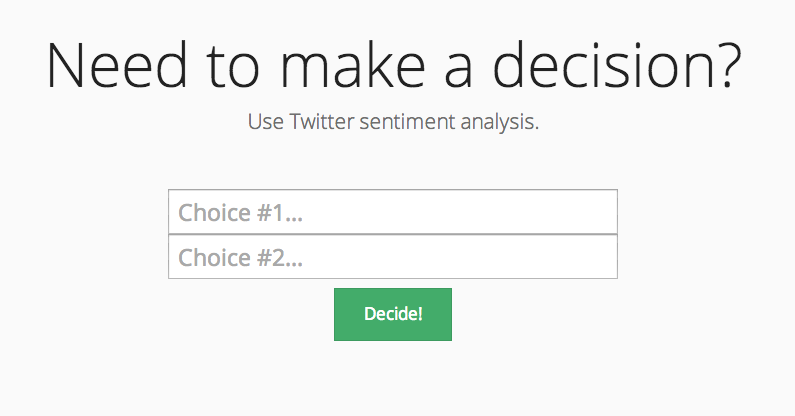
Task: Click the green Decide! button
Action: tap(393, 315)
